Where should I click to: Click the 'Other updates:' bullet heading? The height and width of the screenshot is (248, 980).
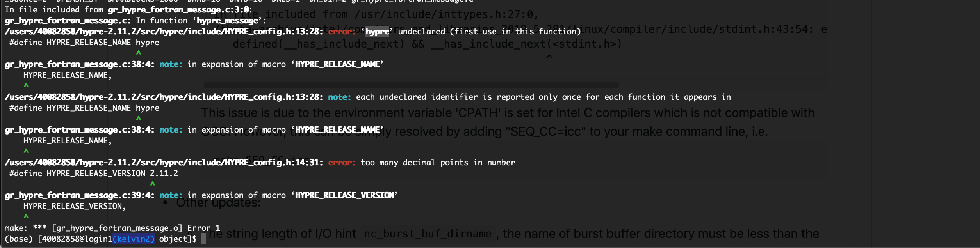[x=218, y=202]
